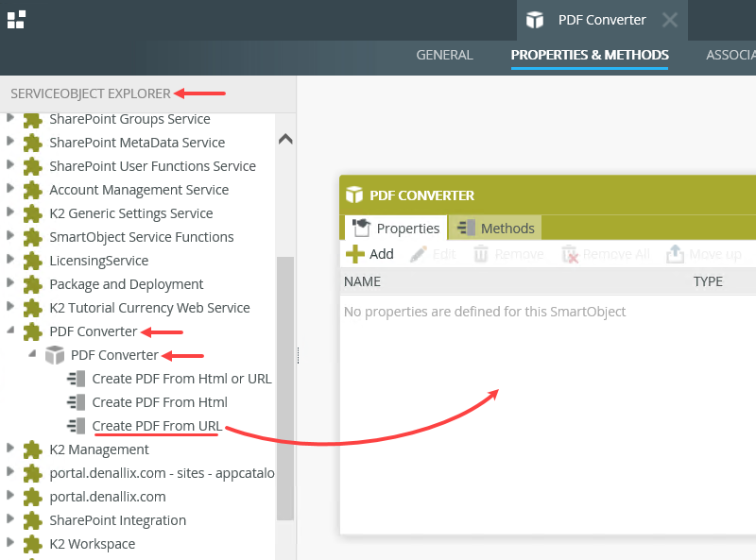Viewport: 756px width, 560px height.
Task: Click the Create PDF From URL method icon
Action: click(77, 426)
